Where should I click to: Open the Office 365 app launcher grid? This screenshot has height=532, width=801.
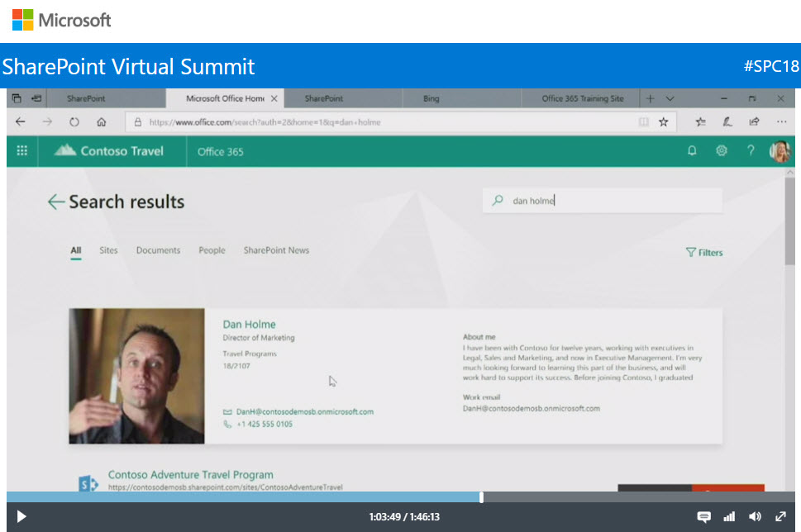tap(22, 150)
